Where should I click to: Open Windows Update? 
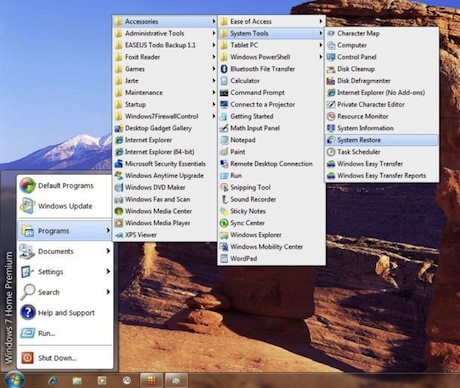click(x=65, y=206)
